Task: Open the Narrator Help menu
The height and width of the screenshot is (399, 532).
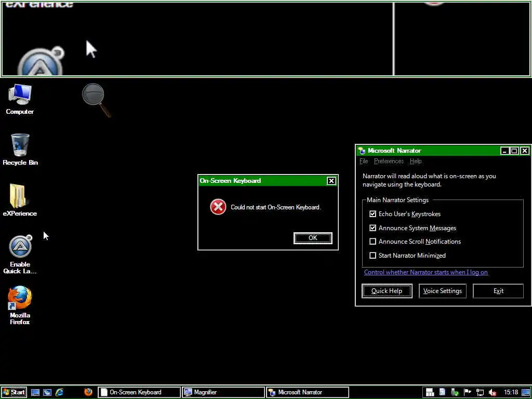Action: 416,161
